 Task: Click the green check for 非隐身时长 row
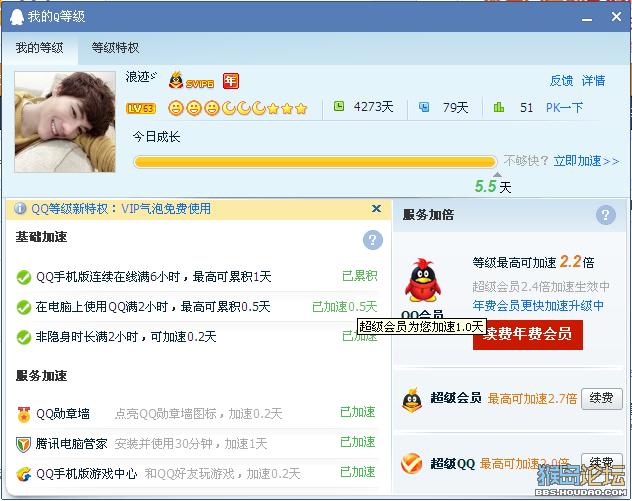pyautogui.click(x=24, y=337)
